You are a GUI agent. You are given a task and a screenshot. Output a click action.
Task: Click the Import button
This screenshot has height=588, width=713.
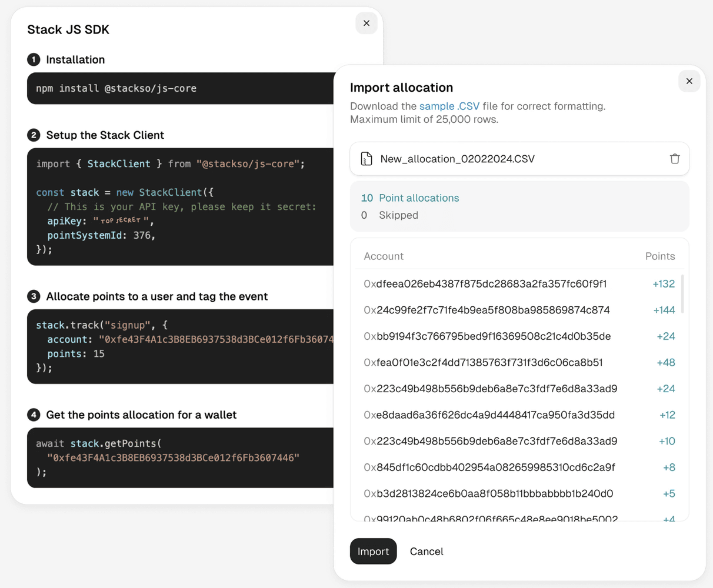pyautogui.click(x=374, y=552)
